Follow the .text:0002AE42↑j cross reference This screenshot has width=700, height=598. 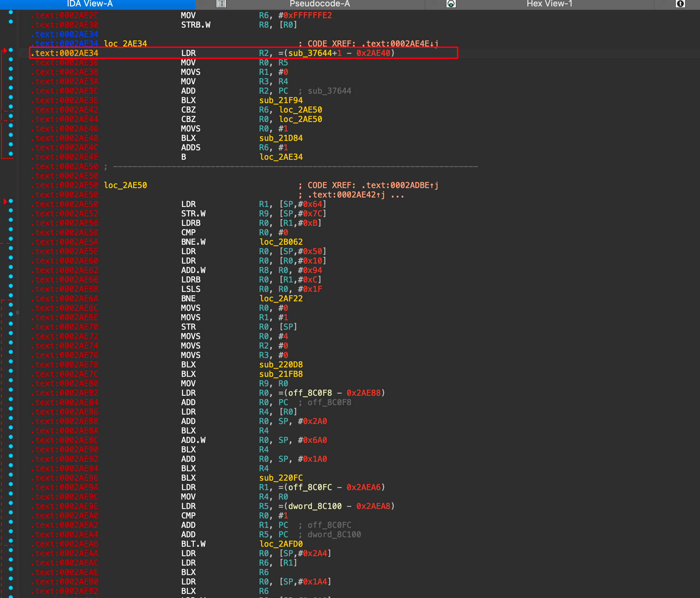point(346,195)
